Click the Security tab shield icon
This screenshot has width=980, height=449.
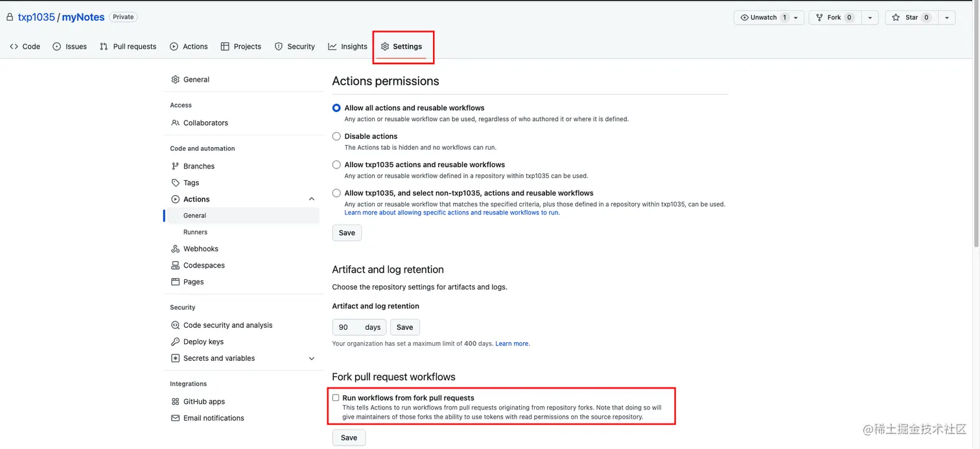279,47
